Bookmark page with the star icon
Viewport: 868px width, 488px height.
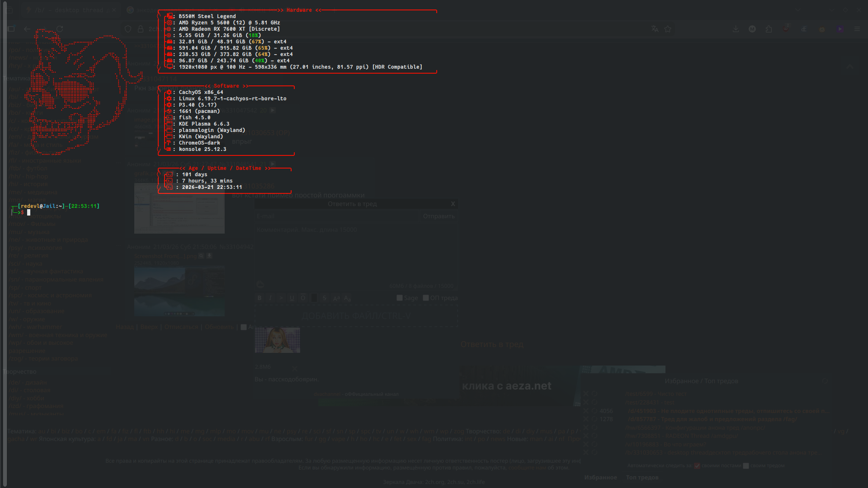coord(668,29)
